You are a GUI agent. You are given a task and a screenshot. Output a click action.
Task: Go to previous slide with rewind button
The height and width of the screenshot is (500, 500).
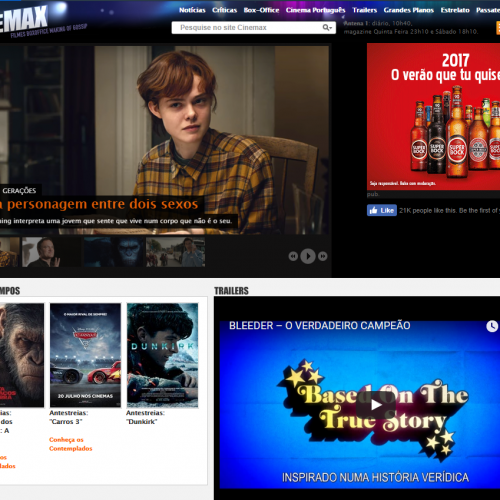[293, 256]
